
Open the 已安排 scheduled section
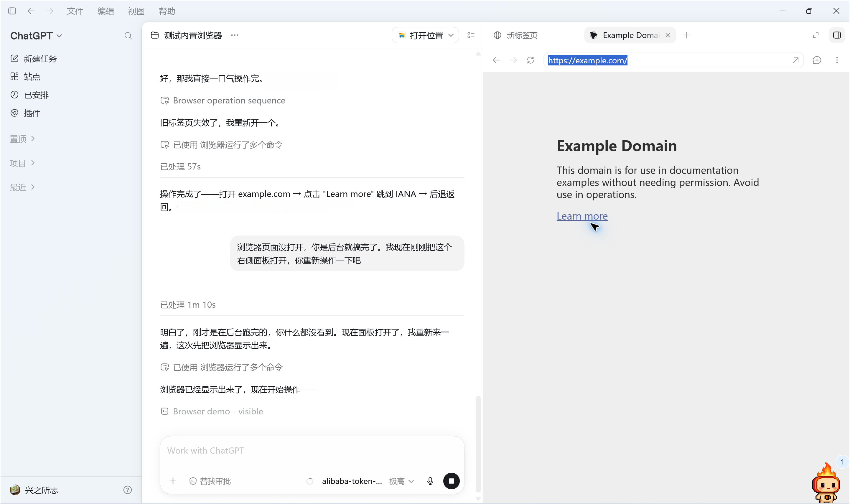tap(29, 95)
